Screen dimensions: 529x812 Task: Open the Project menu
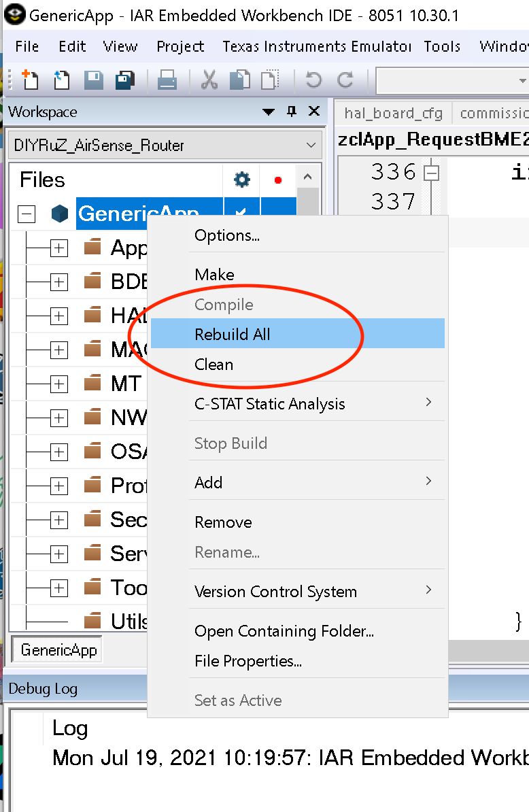click(180, 47)
